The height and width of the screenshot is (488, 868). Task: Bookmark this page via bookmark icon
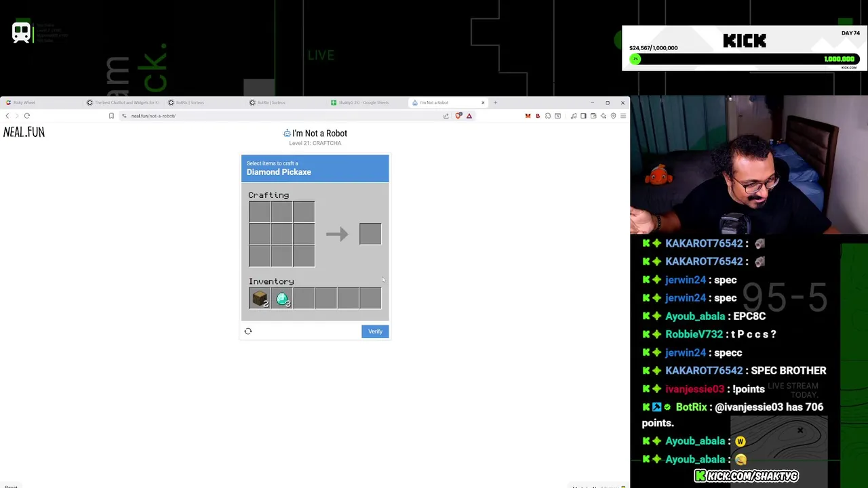111,116
